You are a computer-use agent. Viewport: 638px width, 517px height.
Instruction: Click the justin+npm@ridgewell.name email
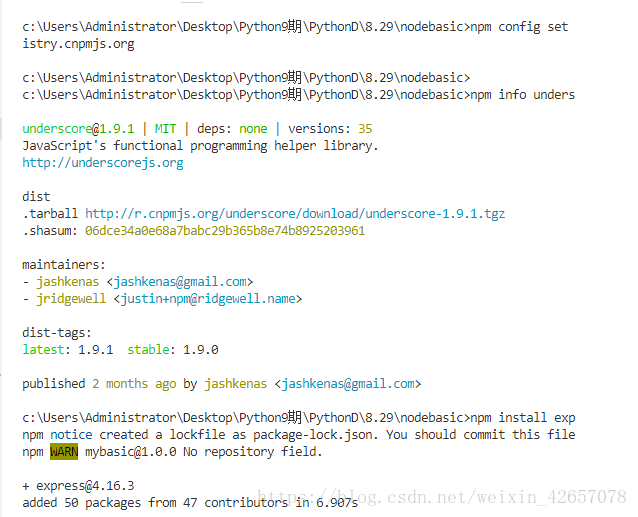pos(208,299)
